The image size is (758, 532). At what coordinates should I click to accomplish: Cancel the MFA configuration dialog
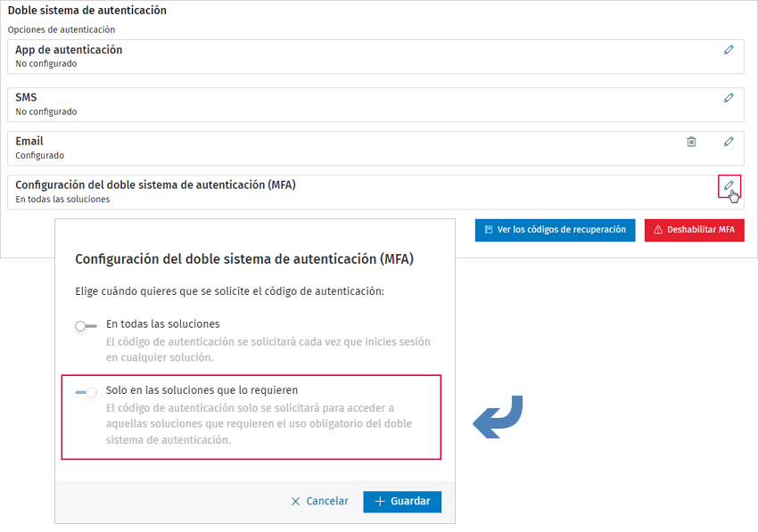(x=319, y=501)
